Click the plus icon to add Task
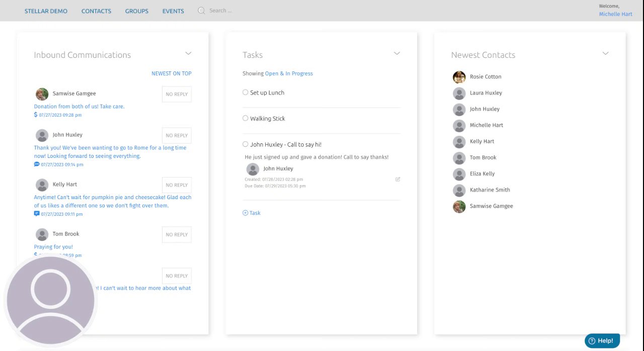 pyautogui.click(x=246, y=213)
